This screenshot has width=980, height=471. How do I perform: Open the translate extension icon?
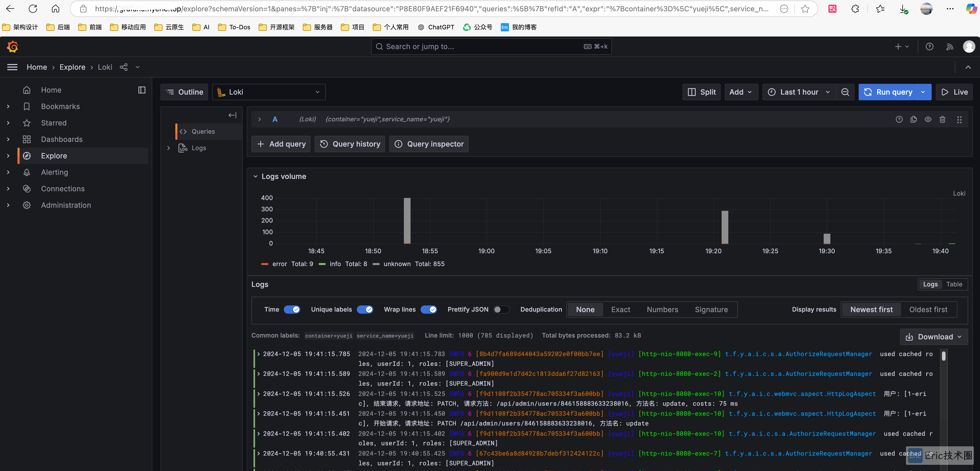(832, 9)
